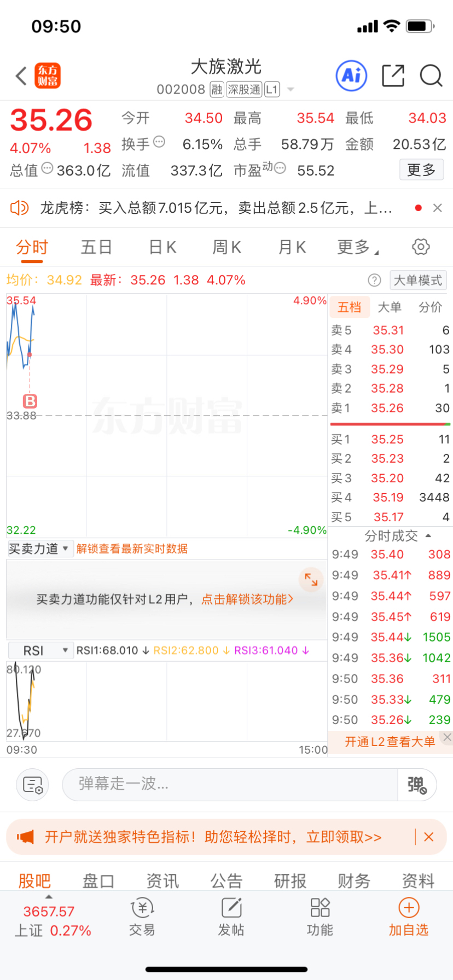Switch to the 周K tab
Viewport: 453px width, 980px height.
tap(226, 247)
